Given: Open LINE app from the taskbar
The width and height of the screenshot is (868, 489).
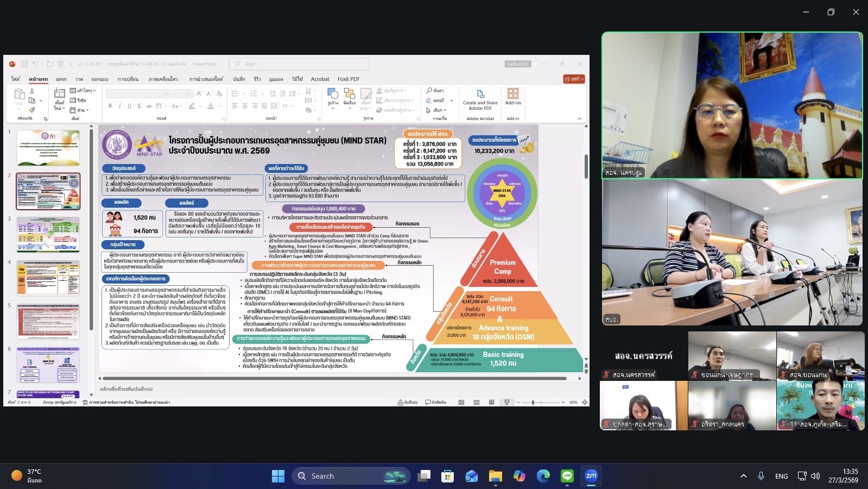Looking at the screenshot, I should (x=567, y=477).
